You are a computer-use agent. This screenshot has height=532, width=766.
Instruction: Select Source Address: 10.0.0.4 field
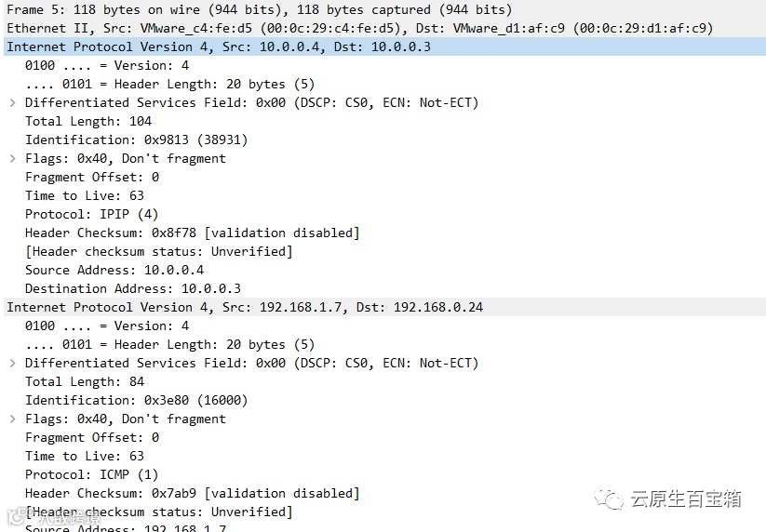pos(114,271)
